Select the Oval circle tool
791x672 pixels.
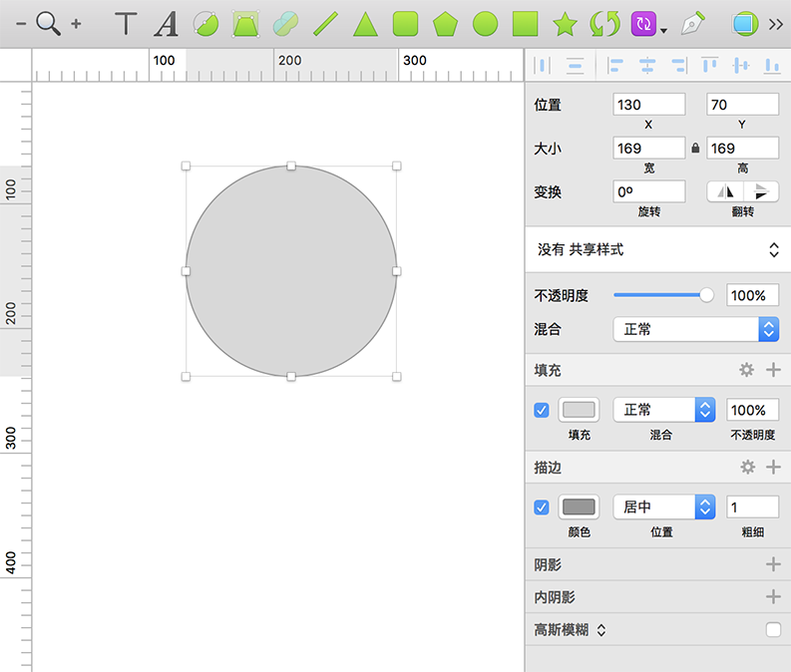pyautogui.click(x=486, y=24)
